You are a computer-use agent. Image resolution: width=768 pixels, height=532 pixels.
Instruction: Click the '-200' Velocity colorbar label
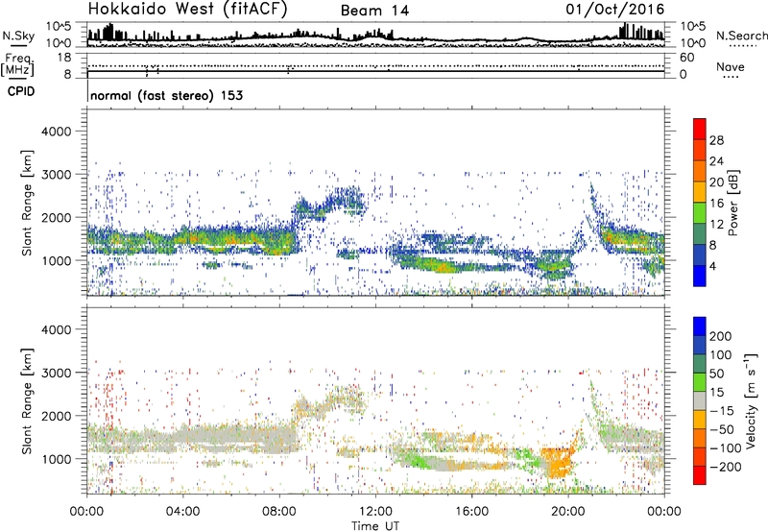pyautogui.click(x=726, y=467)
